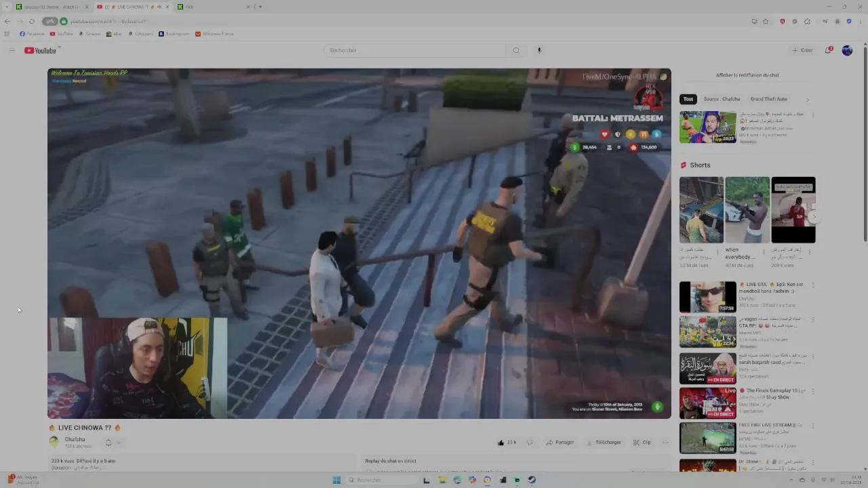The image size is (868, 488).
Task: Open Chafcha channel avatar
Action: [x=54, y=442]
